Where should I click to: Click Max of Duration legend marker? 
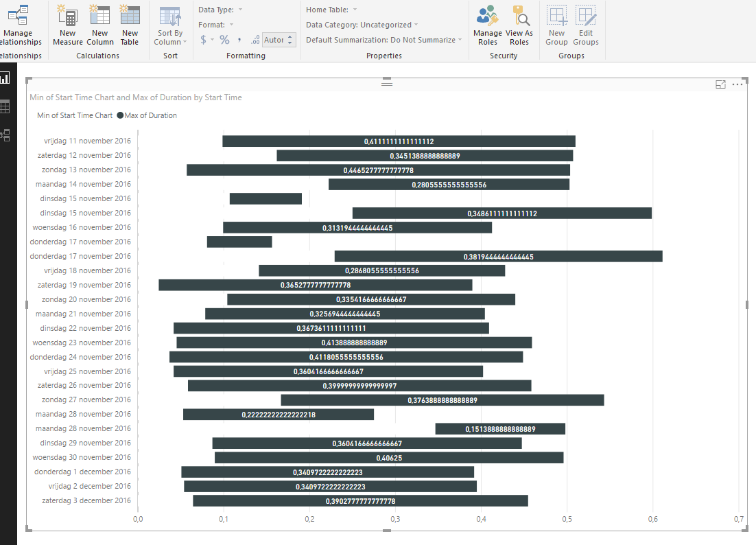(x=120, y=115)
